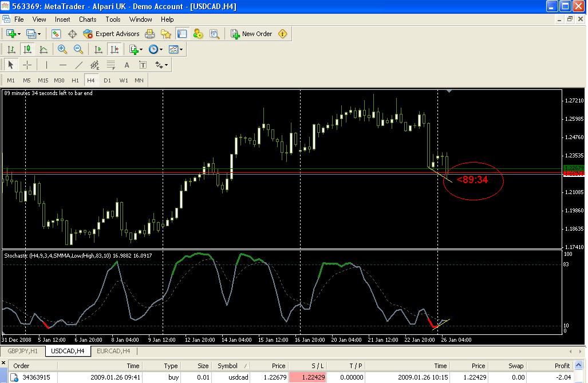Open the Periodicity clock dropdown
Screen dimensions: 588x383
point(155,50)
